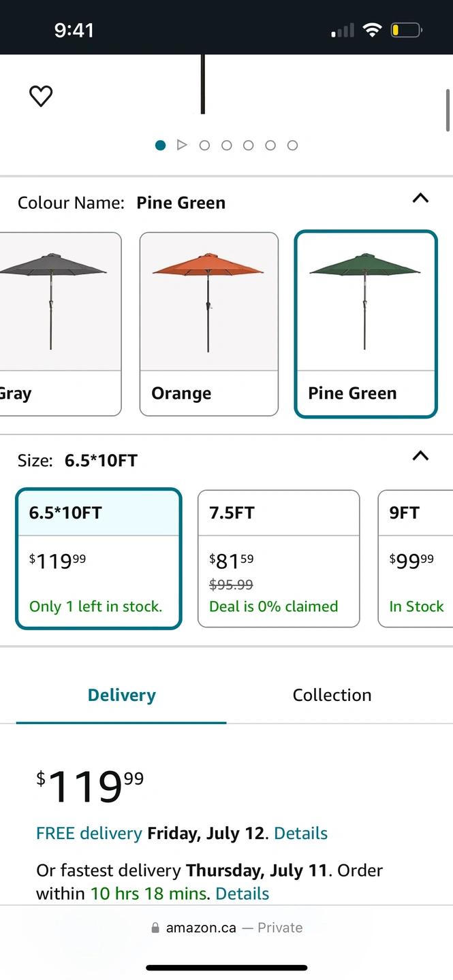
Task: Collapse the Colour Name section
Action: 420,199
